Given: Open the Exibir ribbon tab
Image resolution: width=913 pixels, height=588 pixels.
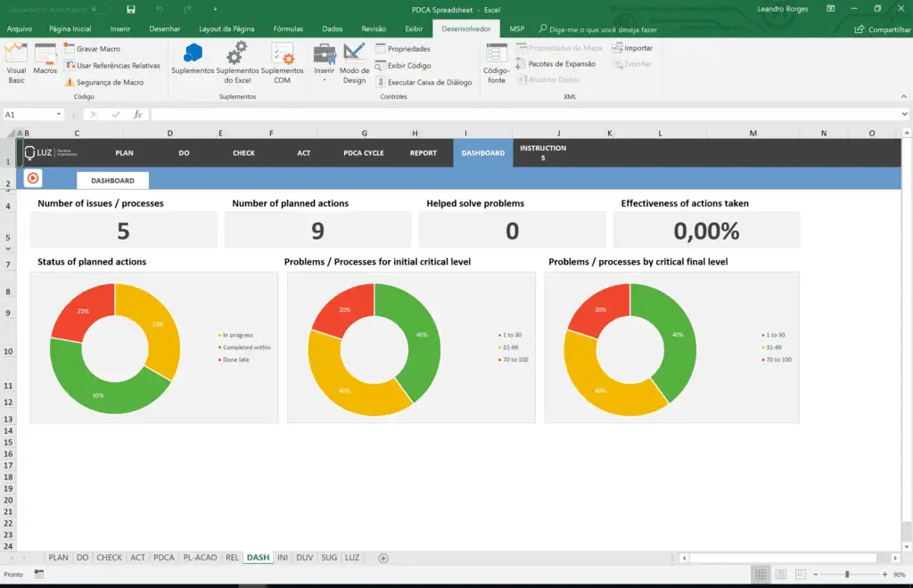Looking at the screenshot, I should [414, 29].
